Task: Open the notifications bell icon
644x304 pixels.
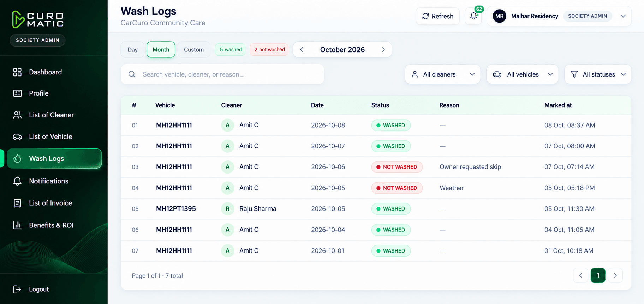Action: 473,16
